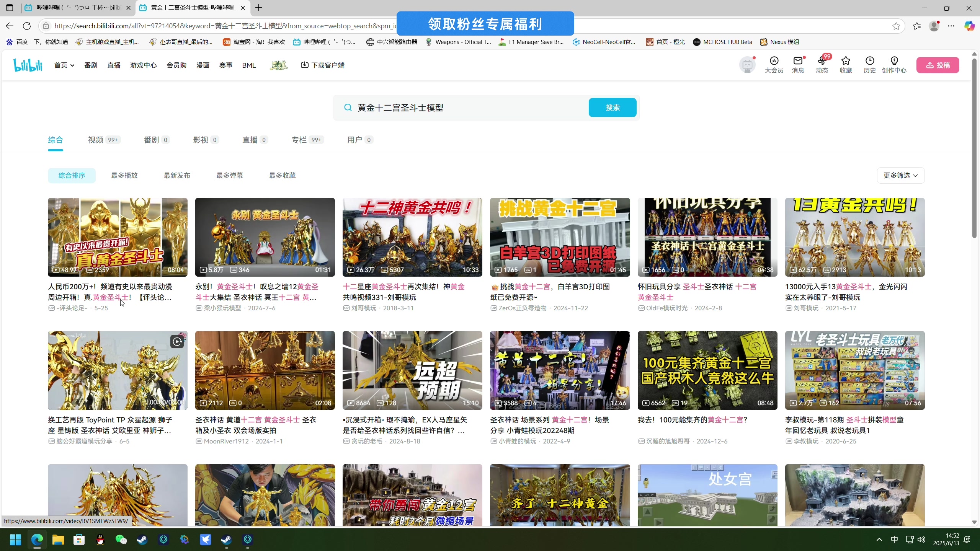Open 挑战黄金十二宫 video thumbnail
Screen dimensions: 980x551
[x=560, y=237]
